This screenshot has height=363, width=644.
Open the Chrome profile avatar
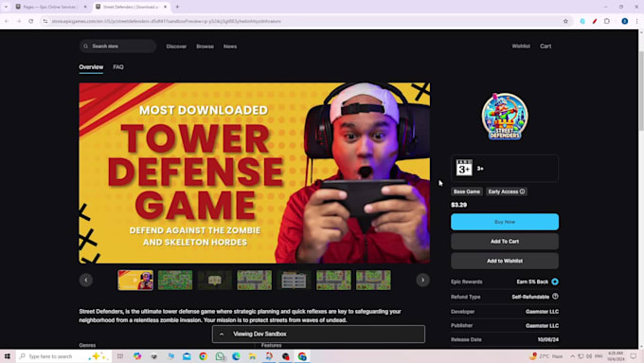[x=625, y=21]
